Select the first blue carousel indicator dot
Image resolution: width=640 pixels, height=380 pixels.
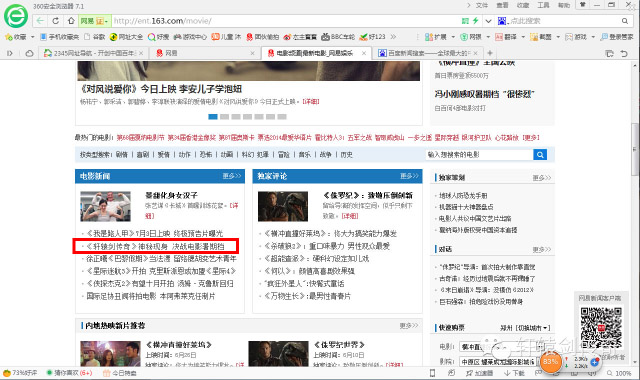(x=213, y=117)
